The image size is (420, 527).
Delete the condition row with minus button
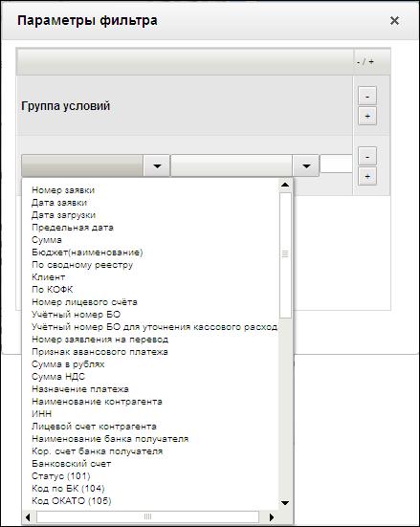[367, 156]
